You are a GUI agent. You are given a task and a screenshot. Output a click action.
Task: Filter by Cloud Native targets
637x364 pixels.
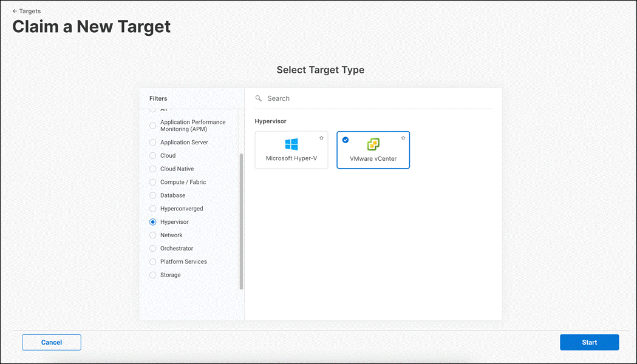152,169
